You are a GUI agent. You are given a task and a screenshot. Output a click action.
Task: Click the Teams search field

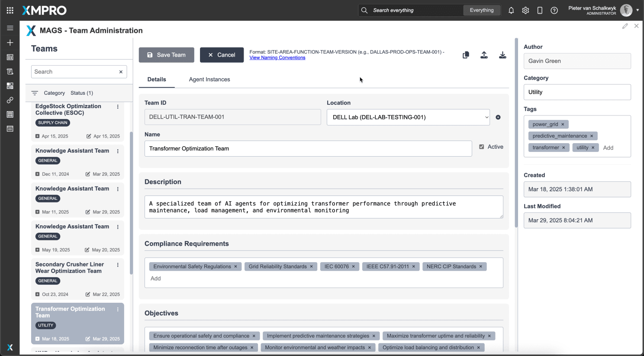pos(74,72)
